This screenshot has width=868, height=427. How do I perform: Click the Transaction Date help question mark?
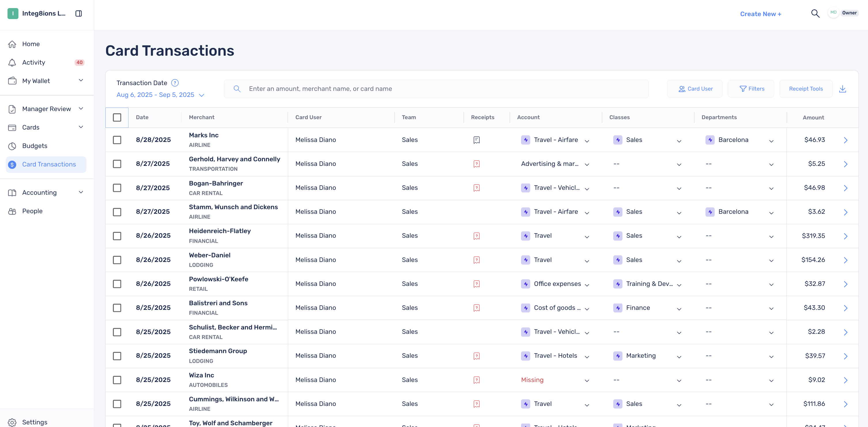pyautogui.click(x=175, y=83)
